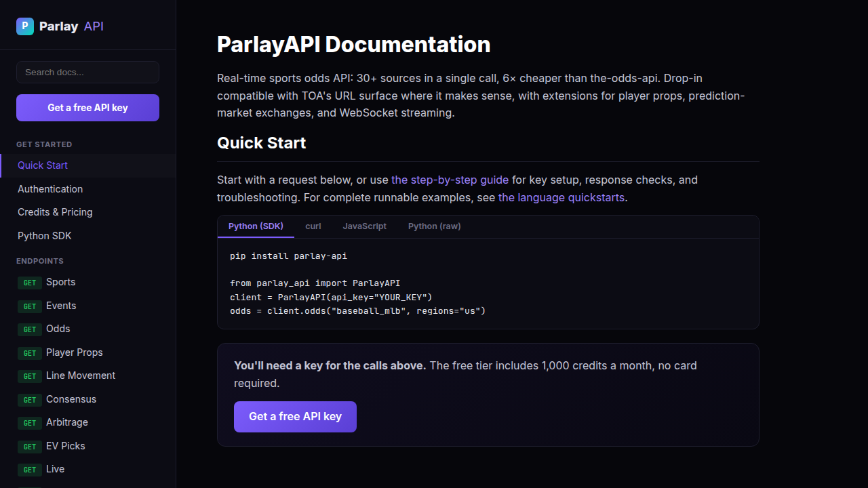The width and height of the screenshot is (868, 488).
Task: Focus the Search docs input field
Action: (87, 72)
